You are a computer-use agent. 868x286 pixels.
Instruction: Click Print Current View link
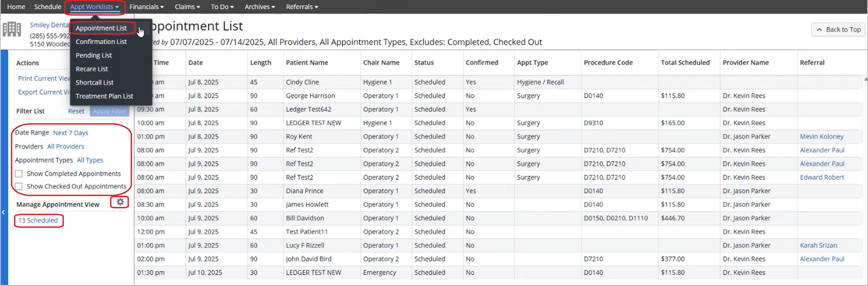pos(44,79)
